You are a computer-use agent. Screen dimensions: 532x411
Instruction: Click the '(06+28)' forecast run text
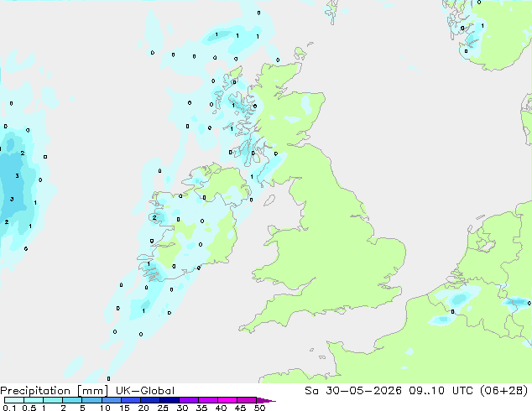pos(504,391)
